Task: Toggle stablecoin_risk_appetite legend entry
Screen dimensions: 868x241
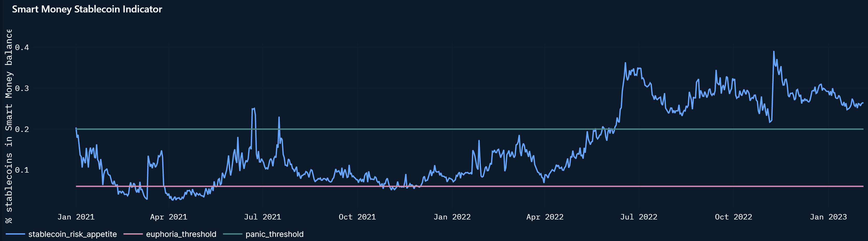Action: (x=61, y=234)
